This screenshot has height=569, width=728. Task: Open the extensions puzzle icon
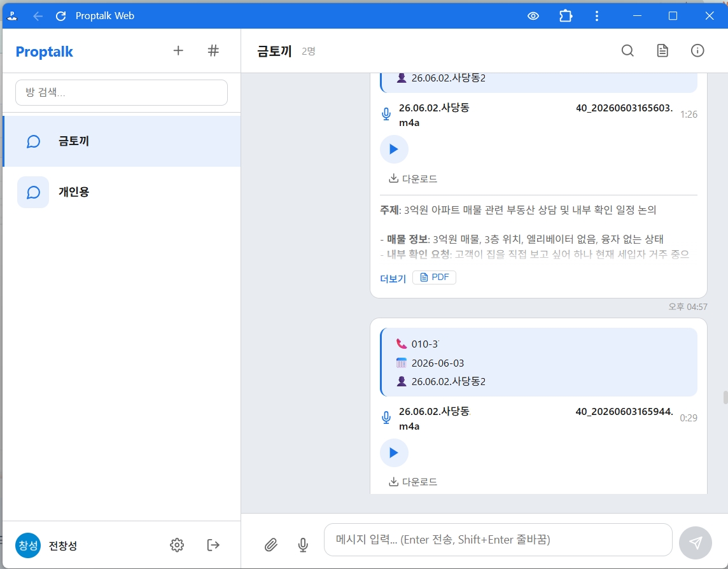pos(566,16)
